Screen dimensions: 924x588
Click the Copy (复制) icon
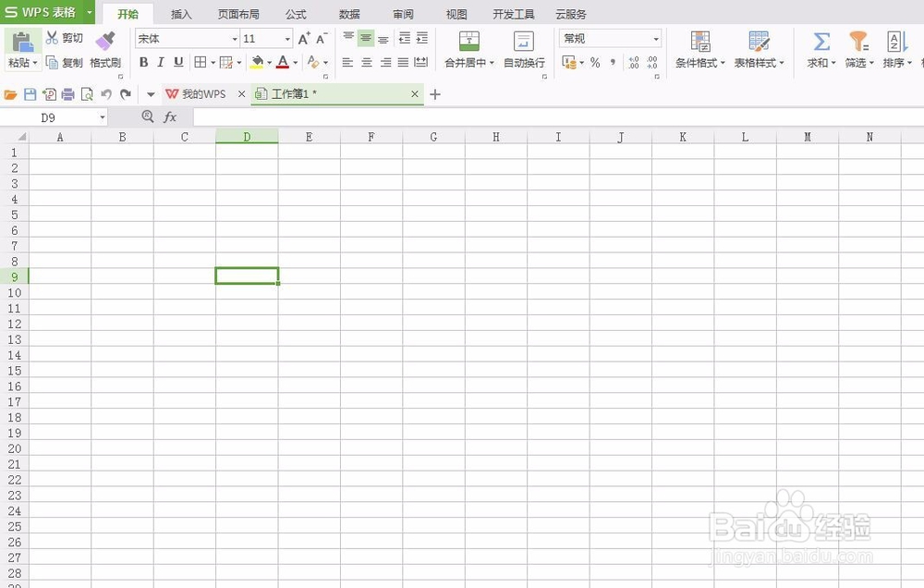(x=52, y=63)
